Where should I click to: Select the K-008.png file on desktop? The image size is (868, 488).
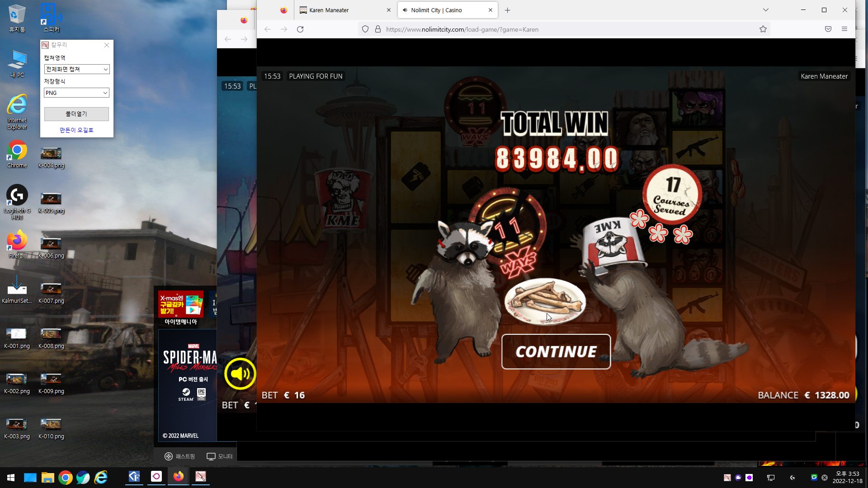pos(51,338)
